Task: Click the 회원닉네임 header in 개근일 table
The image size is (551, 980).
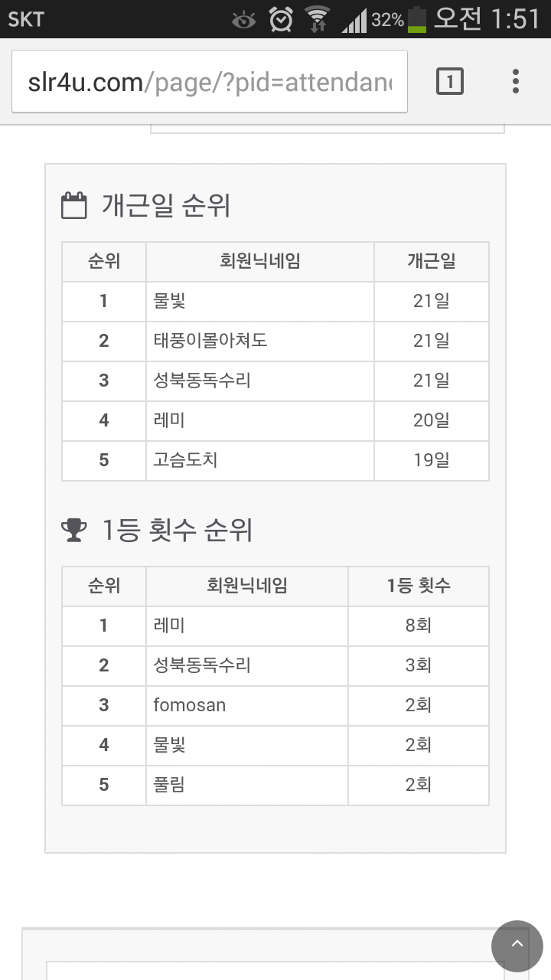Action: coord(260,261)
